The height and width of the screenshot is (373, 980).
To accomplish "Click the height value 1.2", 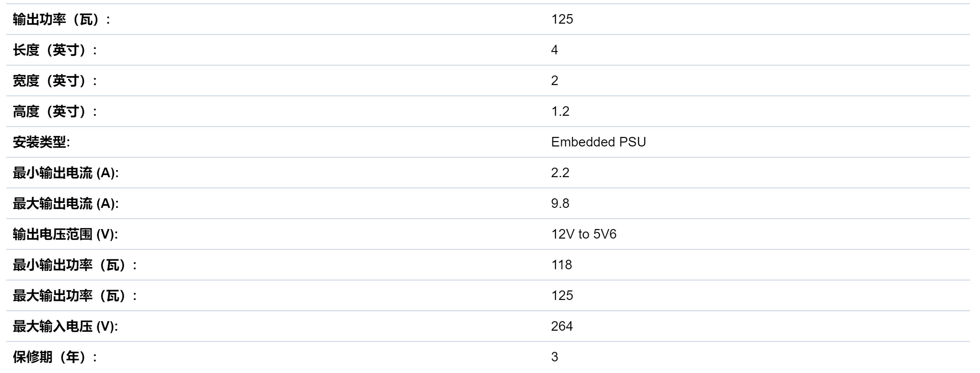I will 560,111.
